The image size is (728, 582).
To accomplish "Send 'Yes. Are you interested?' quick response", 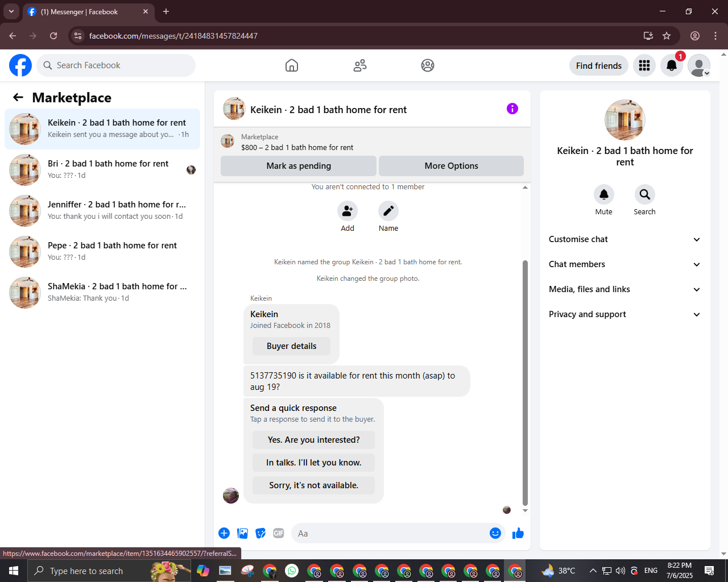I will pyautogui.click(x=313, y=440).
